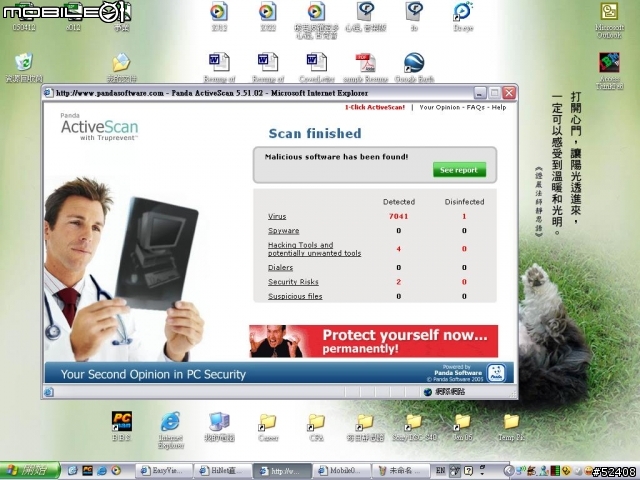Click the Protect yourself now banner
The width and height of the screenshot is (640, 480).
[373, 341]
